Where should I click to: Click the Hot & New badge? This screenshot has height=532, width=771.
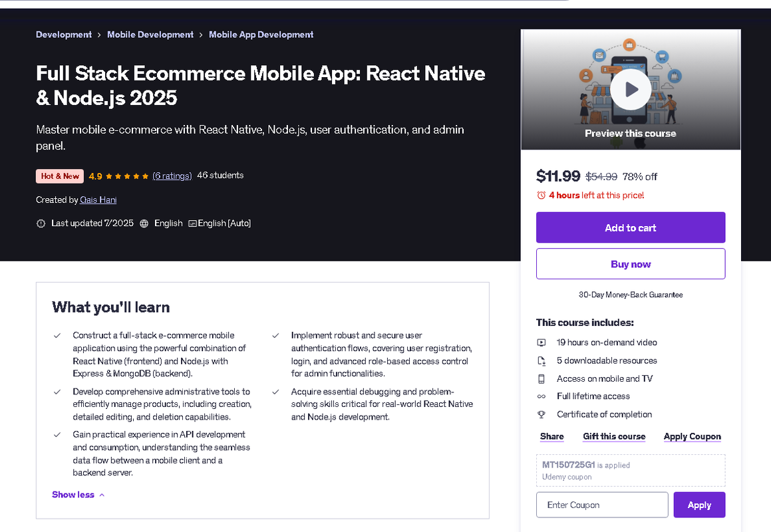pos(60,176)
